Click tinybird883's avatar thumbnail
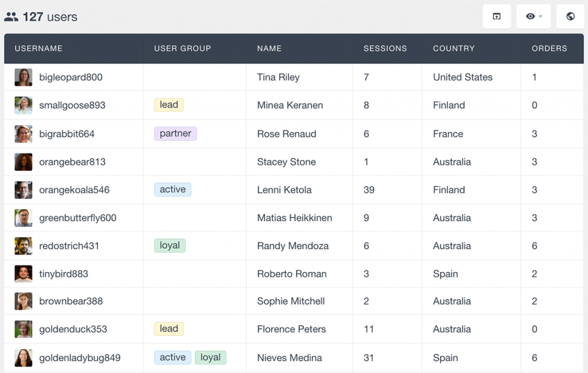 [23, 273]
